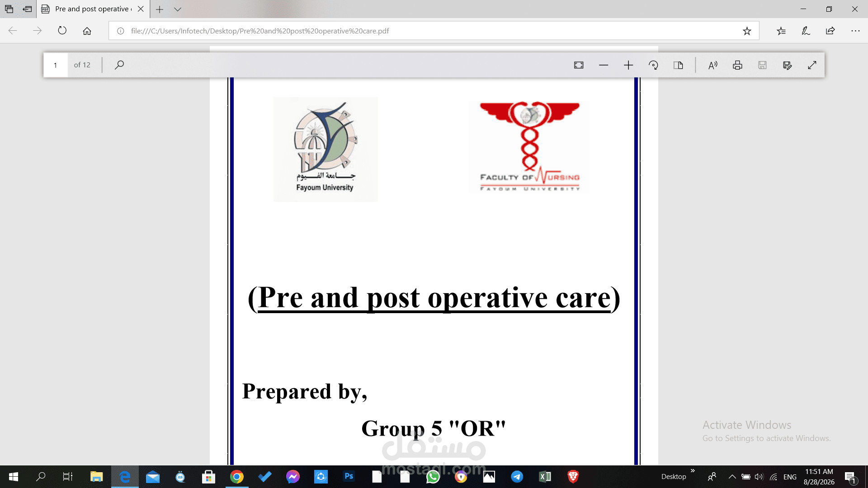Open Add notes pen tool in PDF toolbar

[x=787, y=65]
